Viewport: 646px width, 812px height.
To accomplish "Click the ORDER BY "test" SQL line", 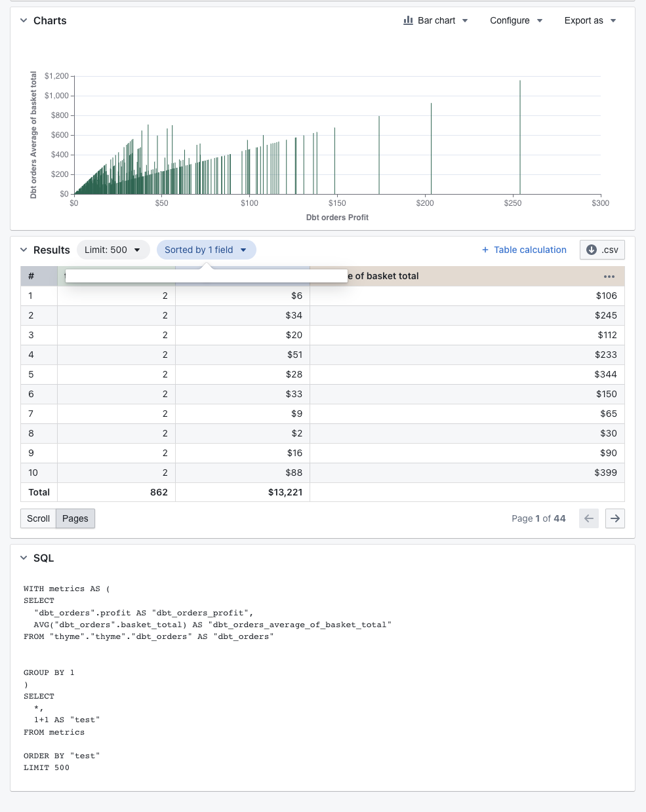I will pos(62,756).
